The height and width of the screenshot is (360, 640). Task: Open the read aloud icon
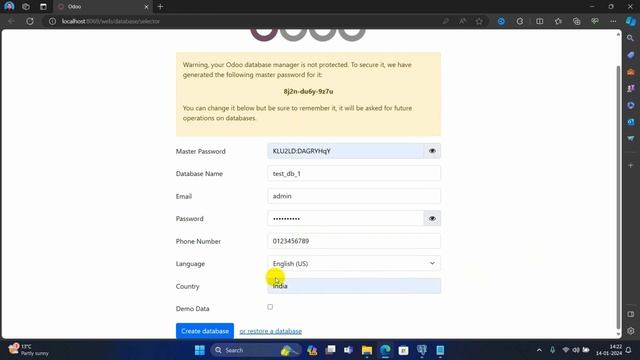click(x=462, y=21)
